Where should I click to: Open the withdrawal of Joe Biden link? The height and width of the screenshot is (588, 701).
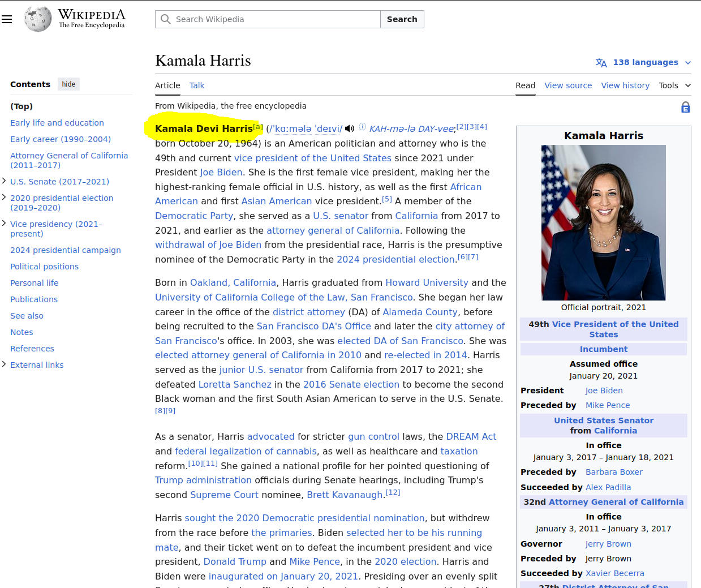pyautogui.click(x=208, y=244)
